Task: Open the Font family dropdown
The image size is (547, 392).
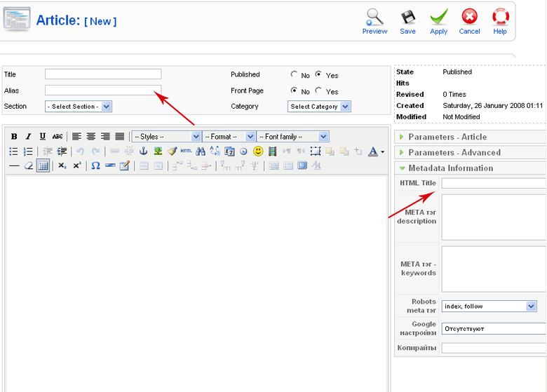Action: [x=293, y=136]
